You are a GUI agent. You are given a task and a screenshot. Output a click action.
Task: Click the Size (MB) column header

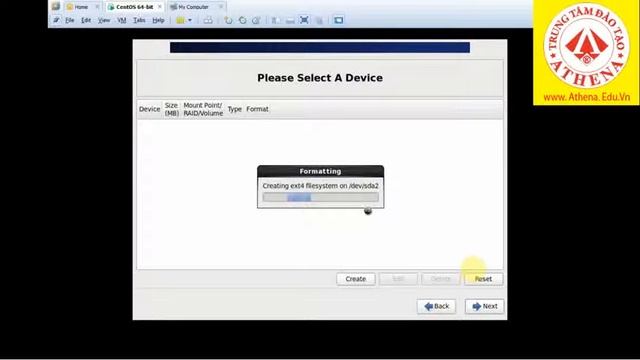[171, 109]
